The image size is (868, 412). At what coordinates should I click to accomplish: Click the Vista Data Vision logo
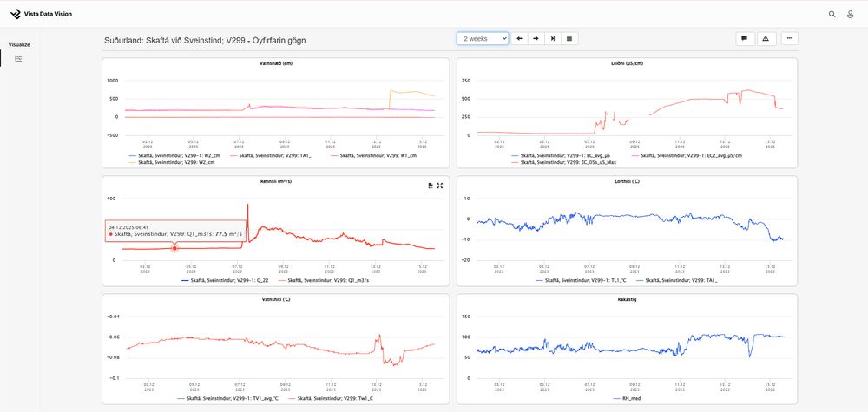pos(42,14)
